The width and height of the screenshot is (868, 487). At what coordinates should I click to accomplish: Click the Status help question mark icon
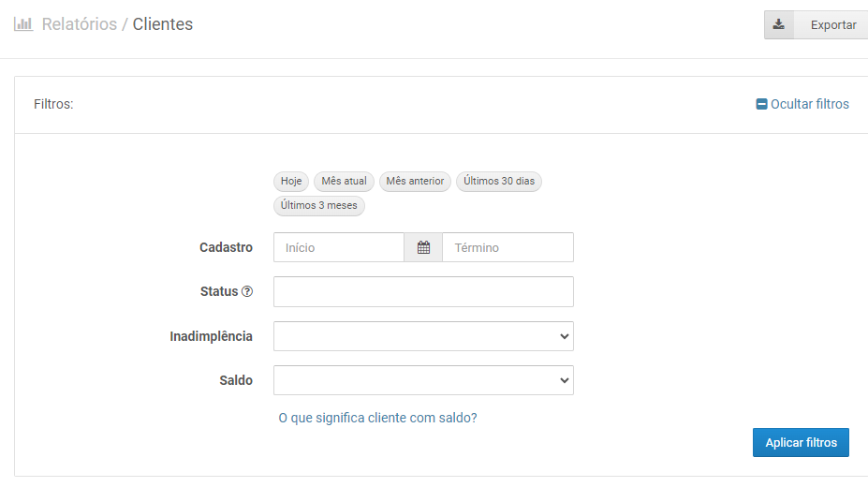247,291
